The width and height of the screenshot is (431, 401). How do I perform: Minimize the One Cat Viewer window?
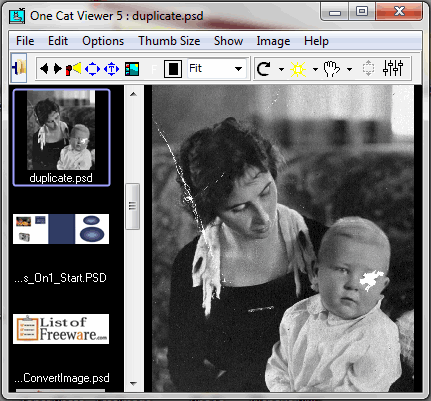point(335,12)
